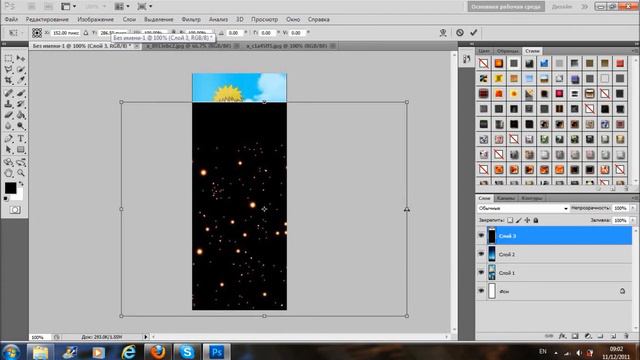Image resolution: width=640 pixels, height=360 pixels.
Task: Select the History Brush tool
Action: coord(21,104)
